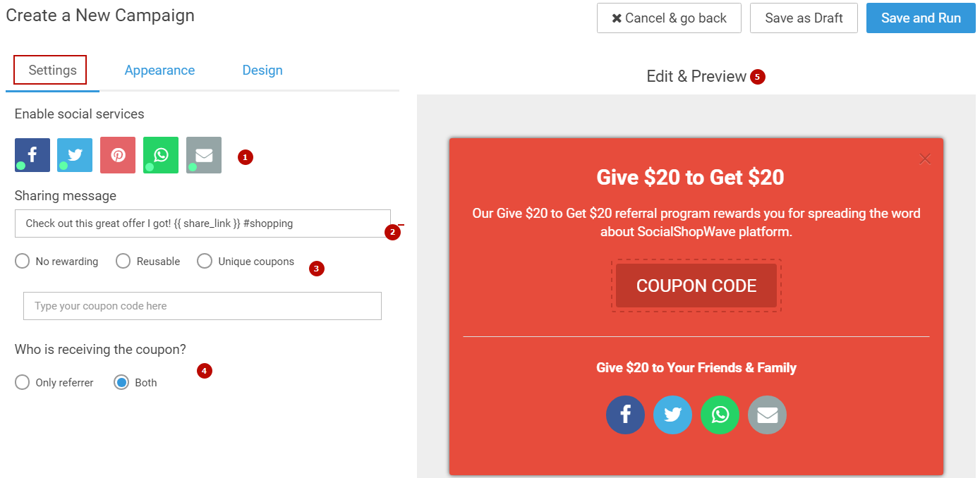The width and height of the screenshot is (980, 478).
Task: Open the Design tab
Action: [x=262, y=71]
